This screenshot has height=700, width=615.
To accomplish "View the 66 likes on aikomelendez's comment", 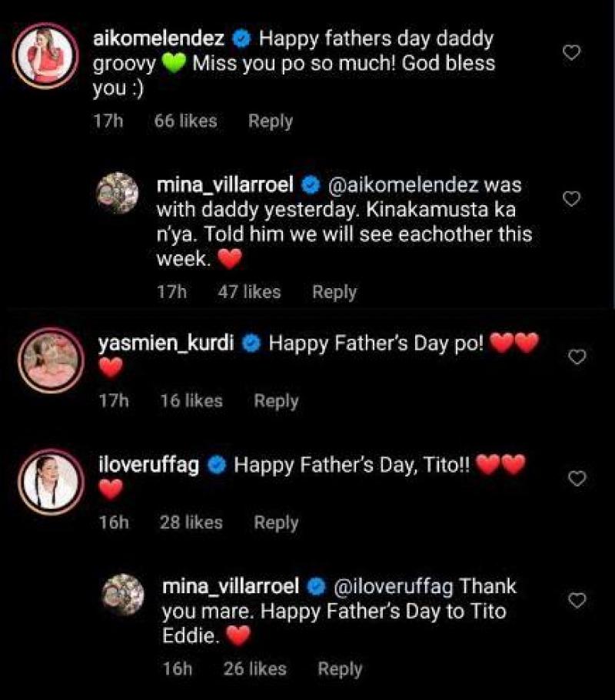I will pyautogui.click(x=185, y=121).
